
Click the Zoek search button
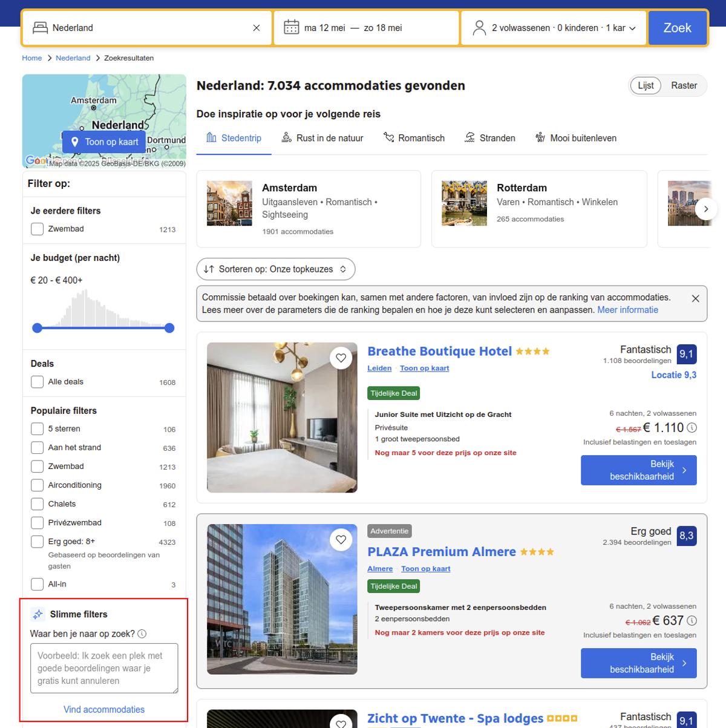(x=677, y=28)
